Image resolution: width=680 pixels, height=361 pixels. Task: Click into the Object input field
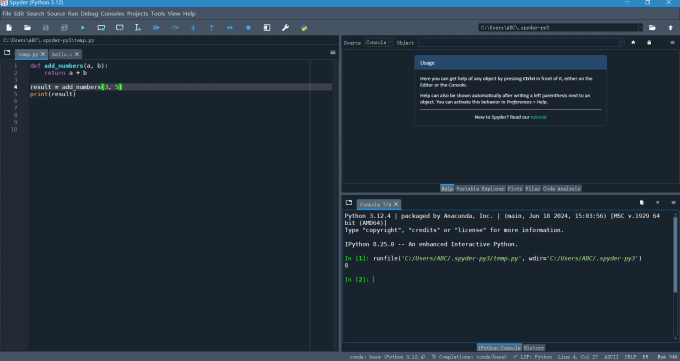coord(519,43)
